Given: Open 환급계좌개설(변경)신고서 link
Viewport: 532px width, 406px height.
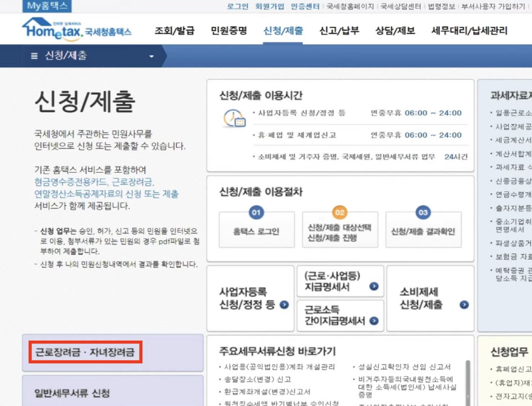Looking at the screenshot, I should [x=267, y=391].
